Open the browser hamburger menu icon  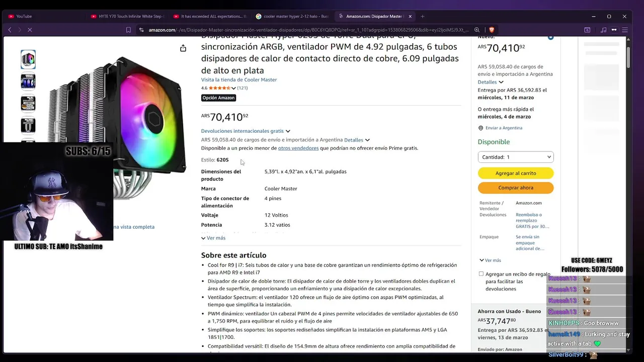[x=625, y=30]
